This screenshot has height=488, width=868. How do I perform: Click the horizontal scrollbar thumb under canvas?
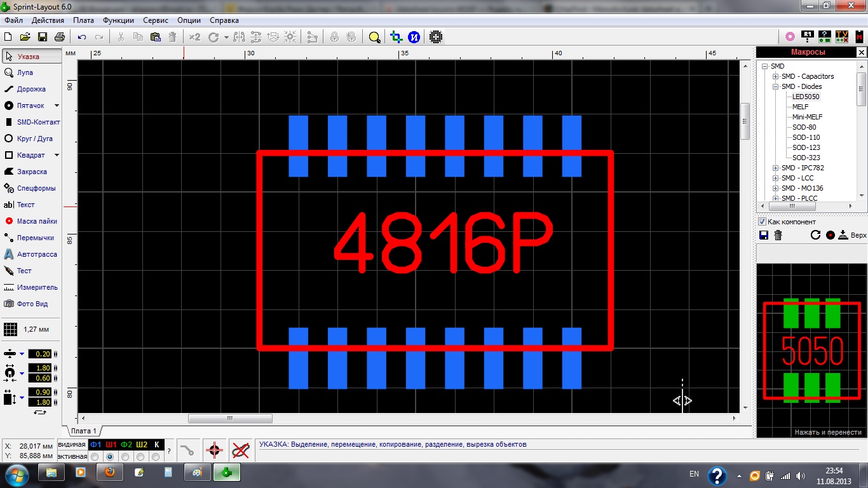(230, 419)
